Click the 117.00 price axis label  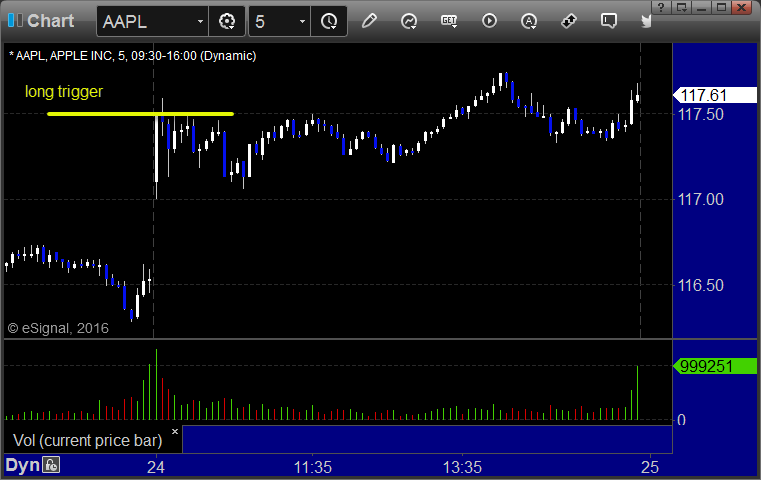(x=700, y=199)
